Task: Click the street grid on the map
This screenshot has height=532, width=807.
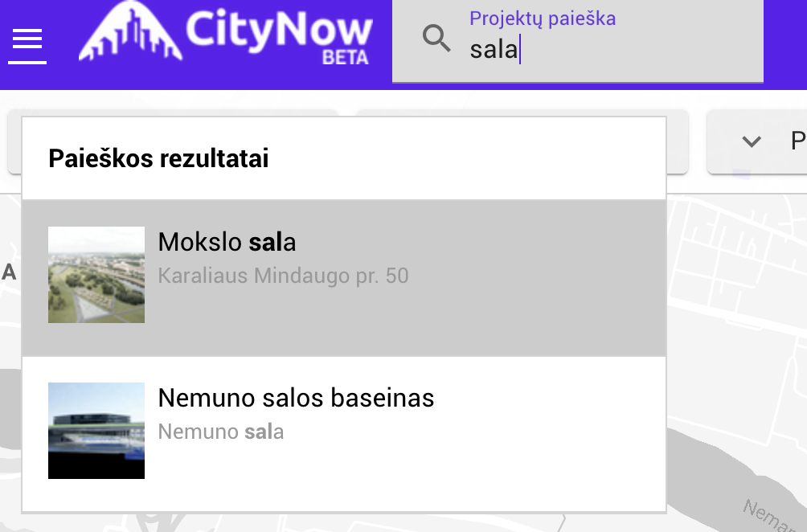Action: [x=736, y=257]
